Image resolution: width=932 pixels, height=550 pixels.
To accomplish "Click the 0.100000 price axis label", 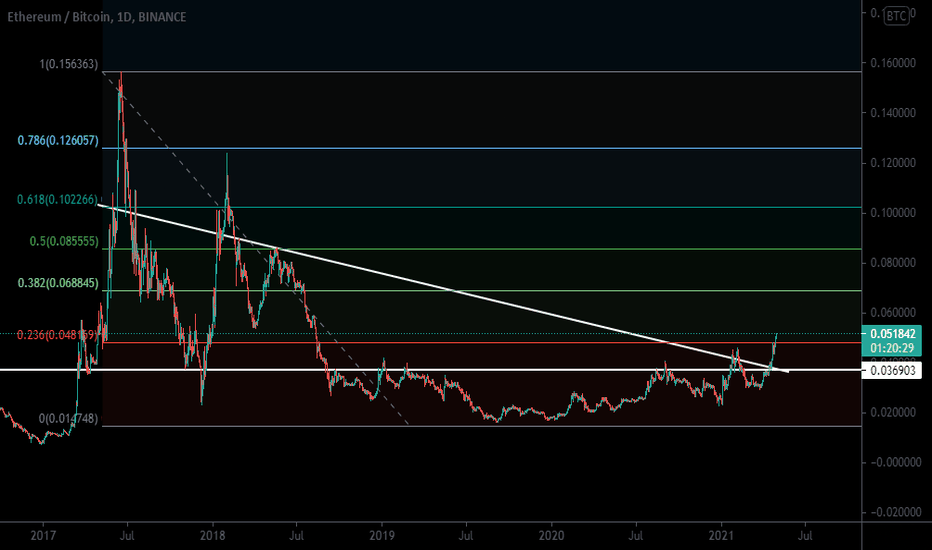I will coord(893,212).
